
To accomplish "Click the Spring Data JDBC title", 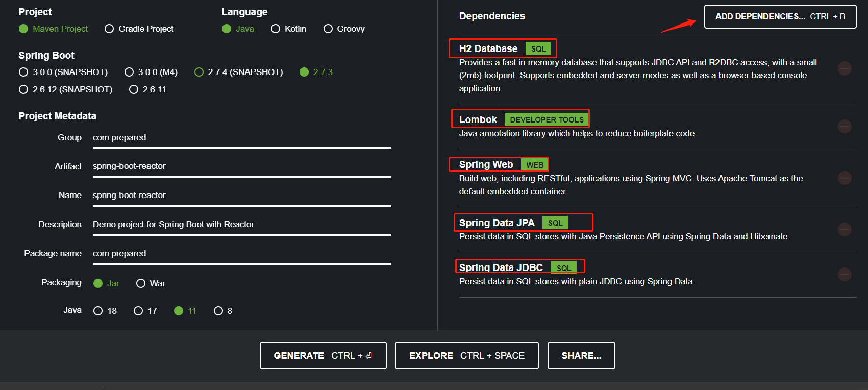I will [x=501, y=267].
